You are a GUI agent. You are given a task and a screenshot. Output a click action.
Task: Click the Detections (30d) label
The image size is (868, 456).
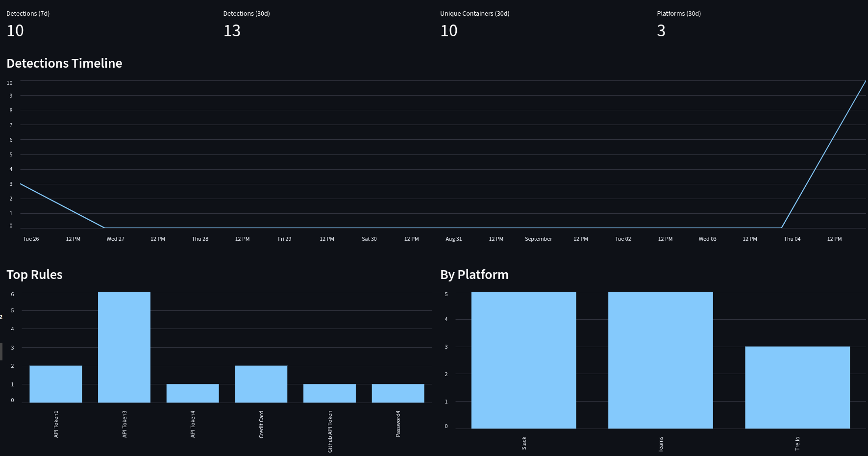247,14
